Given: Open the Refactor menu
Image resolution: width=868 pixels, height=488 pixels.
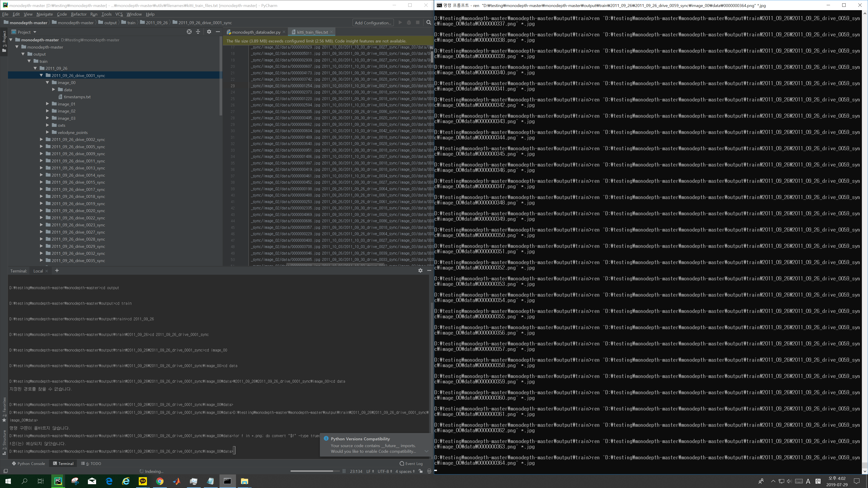Looking at the screenshot, I should click(x=78, y=14).
